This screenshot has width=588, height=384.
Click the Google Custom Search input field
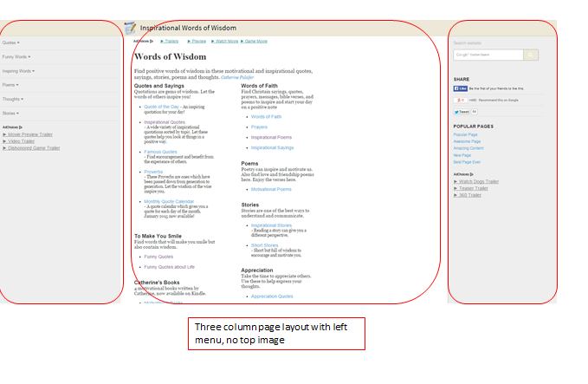pos(487,55)
